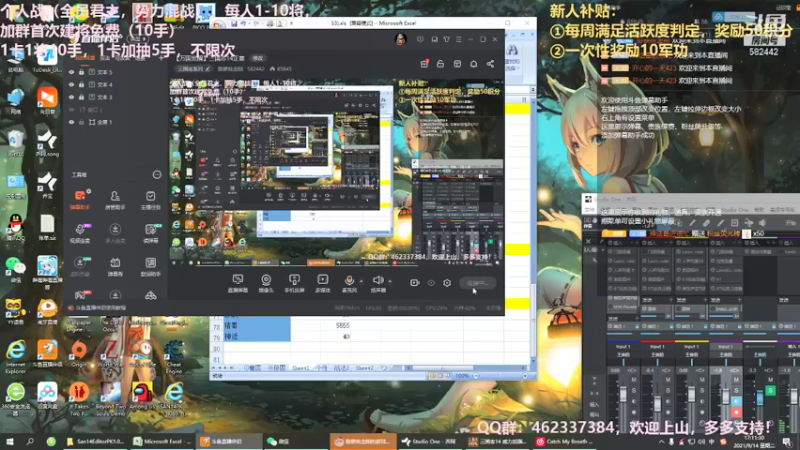
Task: Open the streaming settings gear icon
Action: tap(447, 283)
